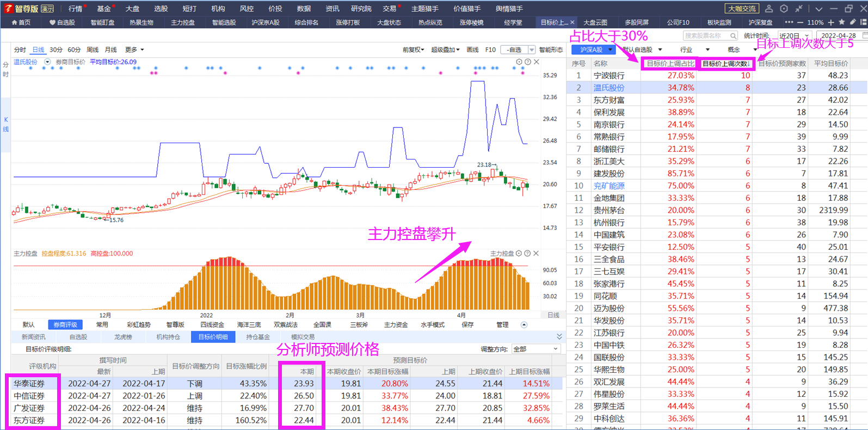Click the zoom out minus icon
Image resolution: width=868 pixels, height=430 pixels.
(800, 22)
